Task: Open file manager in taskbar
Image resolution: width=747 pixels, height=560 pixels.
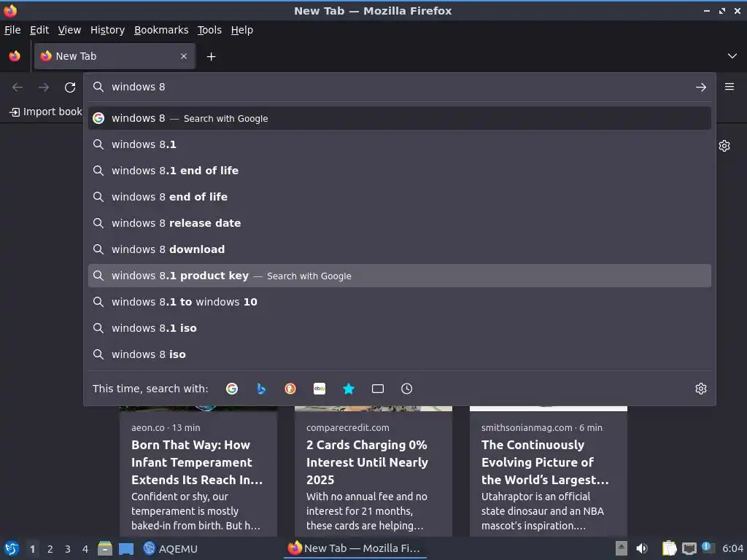Action: click(x=105, y=548)
